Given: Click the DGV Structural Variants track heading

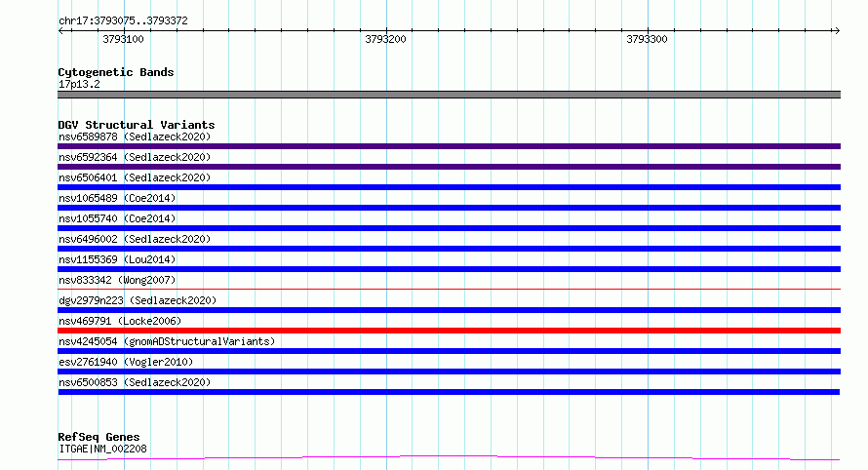Looking at the screenshot, I should click(x=137, y=125).
